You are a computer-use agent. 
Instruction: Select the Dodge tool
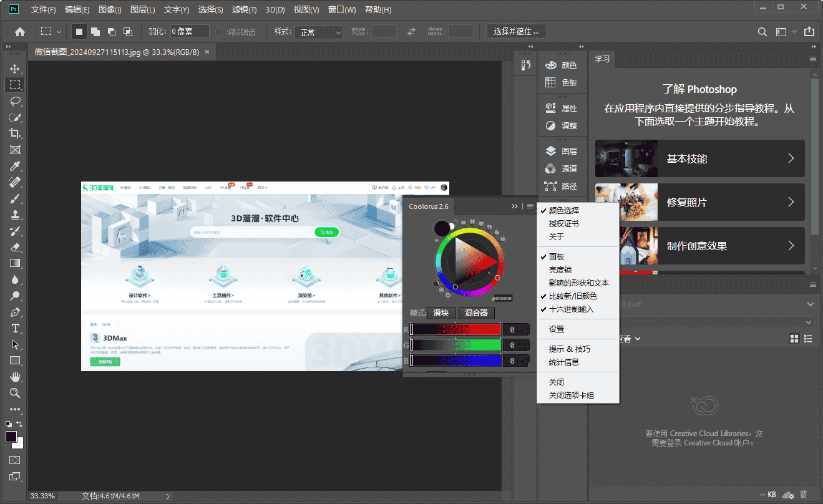(x=15, y=296)
